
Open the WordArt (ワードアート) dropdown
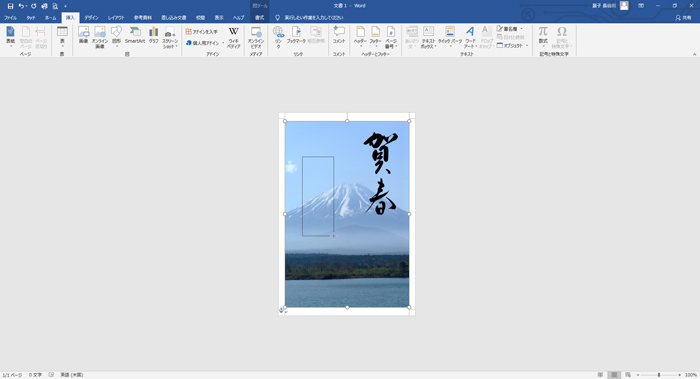click(470, 37)
